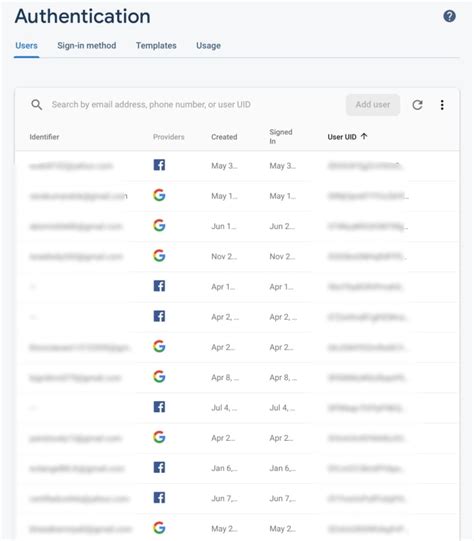Viewport: 474px width, 541px height.
Task: Click the refresh users icon
Action: (x=417, y=105)
